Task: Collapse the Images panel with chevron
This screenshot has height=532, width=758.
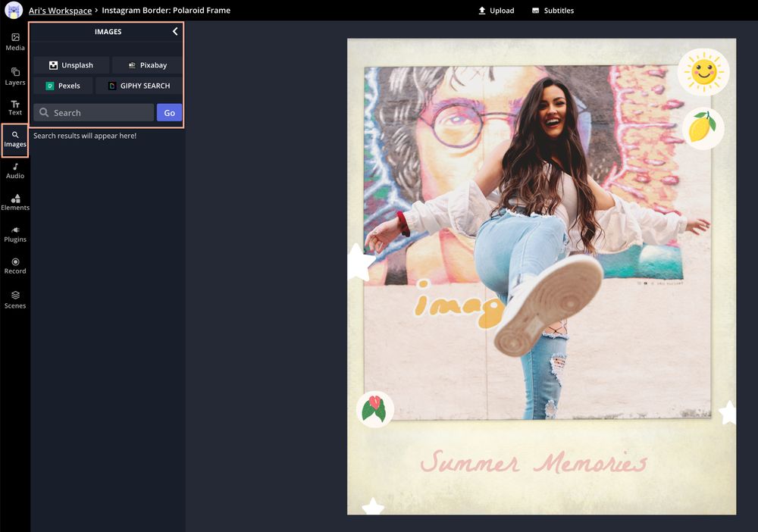Action: click(x=175, y=32)
